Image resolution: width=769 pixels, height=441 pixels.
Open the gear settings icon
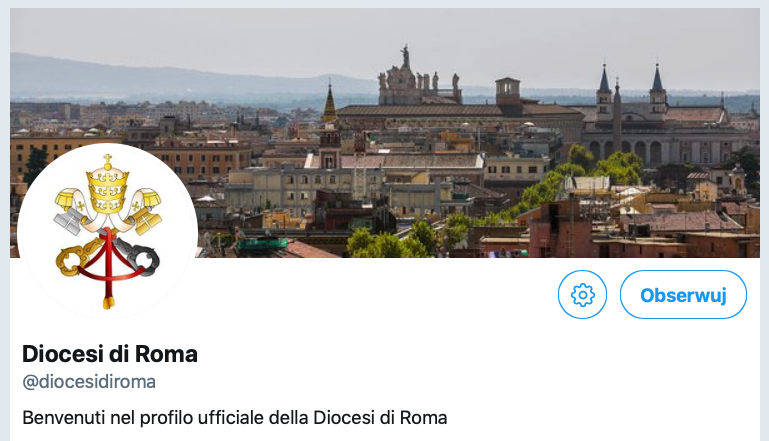[x=583, y=295]
